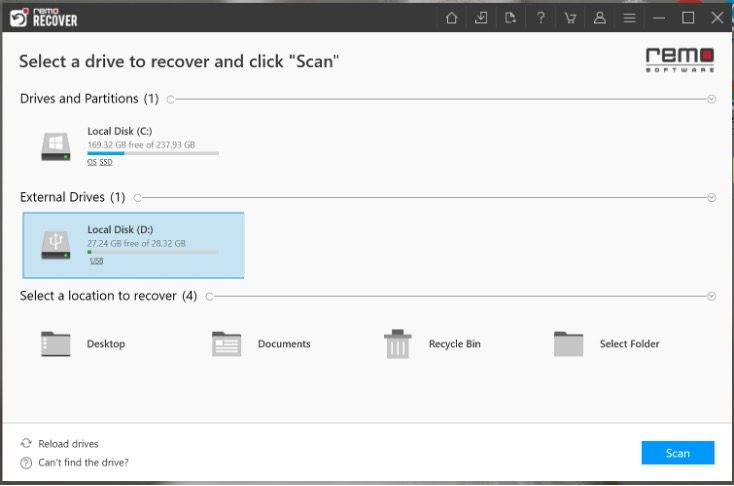The width and height of the screenshot is (734, 486).
Task: Click the OS SSD tag under C: drive
Action: point(100,162)
